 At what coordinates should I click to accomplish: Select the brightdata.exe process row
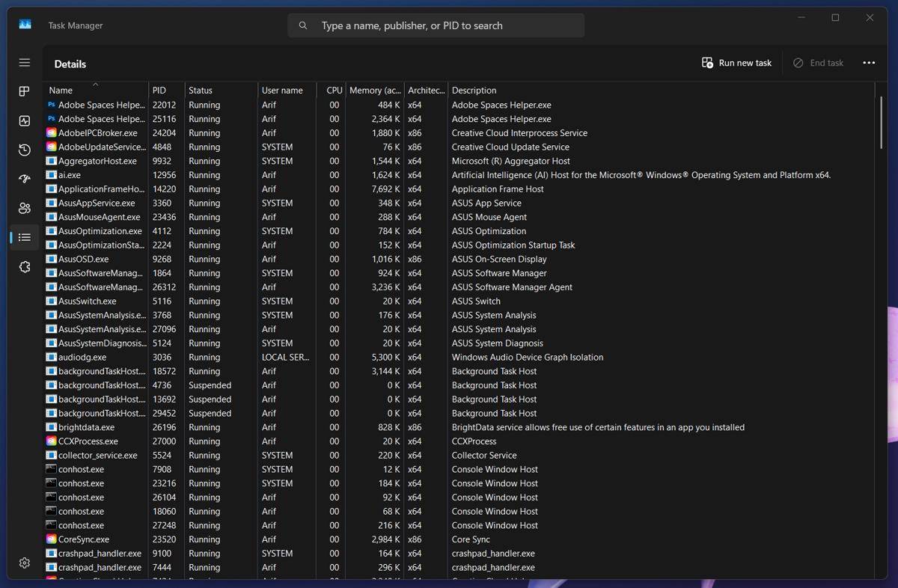click(86, 428)
